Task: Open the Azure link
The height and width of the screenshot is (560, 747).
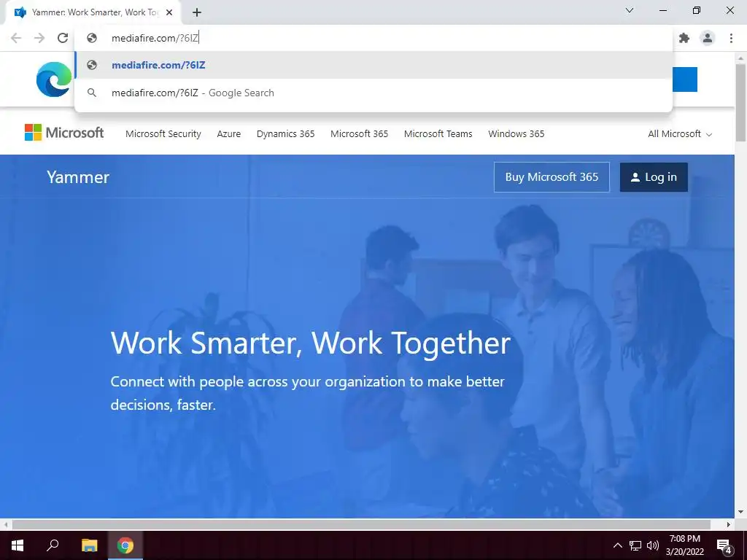Action: pos(228,134)
